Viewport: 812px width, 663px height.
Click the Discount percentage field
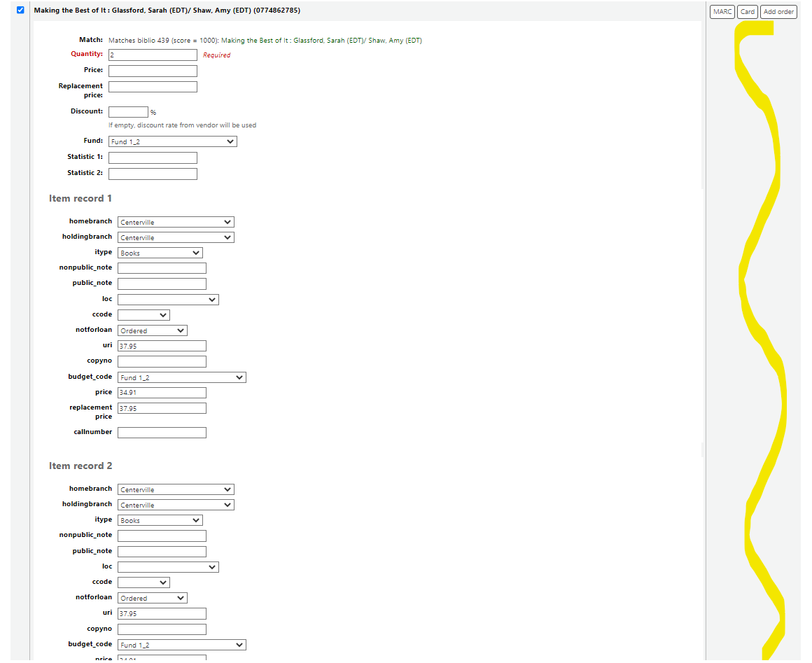point(128,112)
